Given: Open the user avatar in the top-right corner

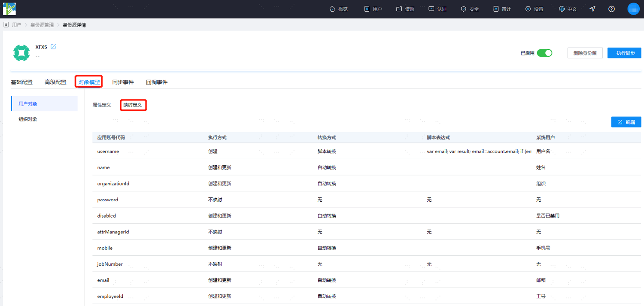Looking at the screenshot, I should point(633,9).
